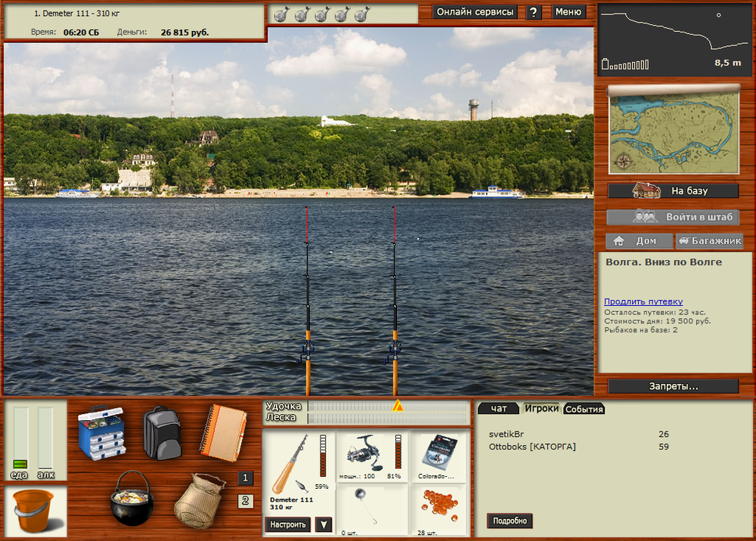Click the line tension indicator bar
Image resolution: width=756 pixels, height=541 pixels.
point(388,419)
